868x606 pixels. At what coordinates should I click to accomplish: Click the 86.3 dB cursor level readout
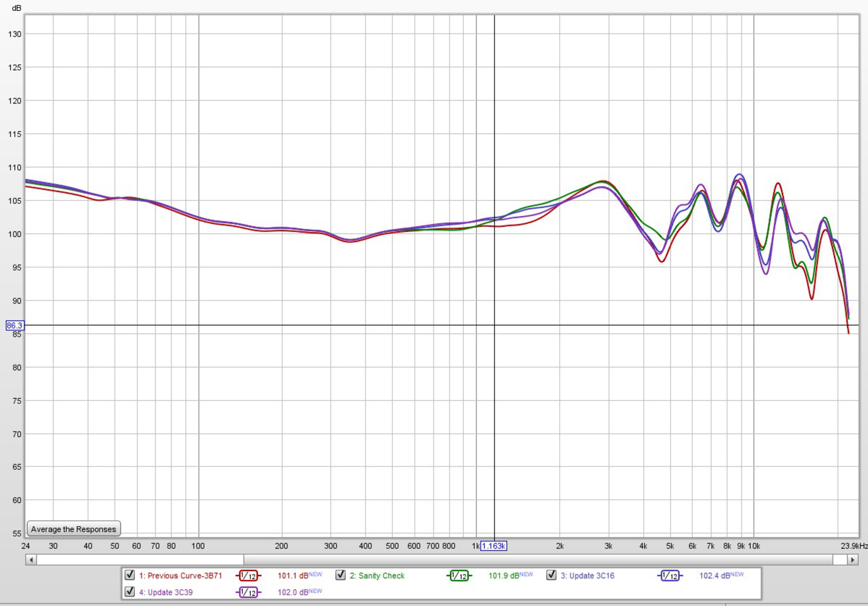click(x=15, y=325)
